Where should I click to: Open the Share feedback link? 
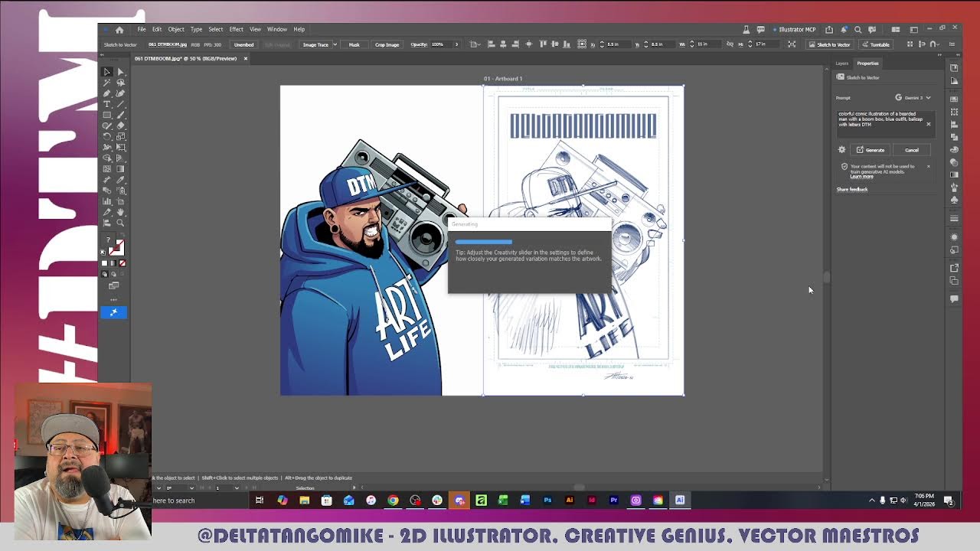pos(852,189)
